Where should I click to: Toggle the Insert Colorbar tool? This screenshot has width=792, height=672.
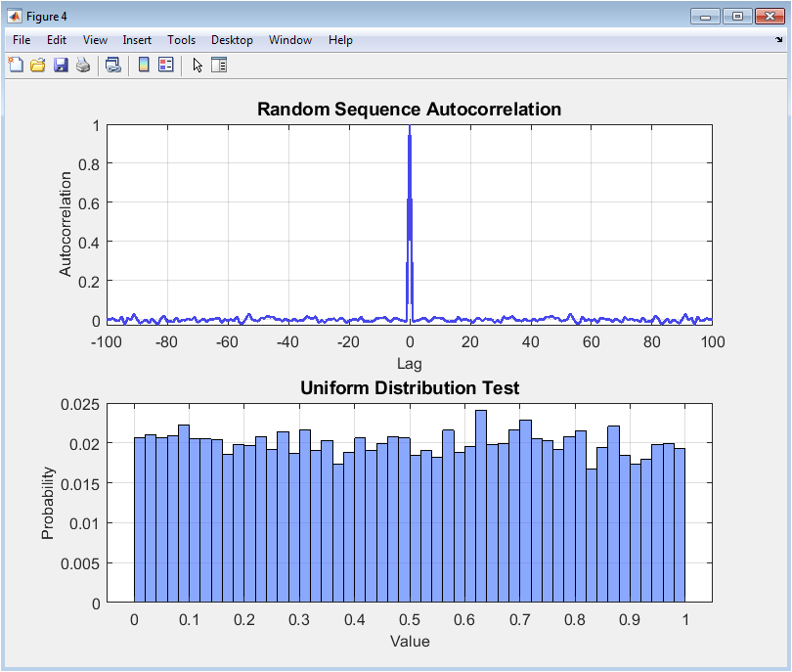(144, 65)
